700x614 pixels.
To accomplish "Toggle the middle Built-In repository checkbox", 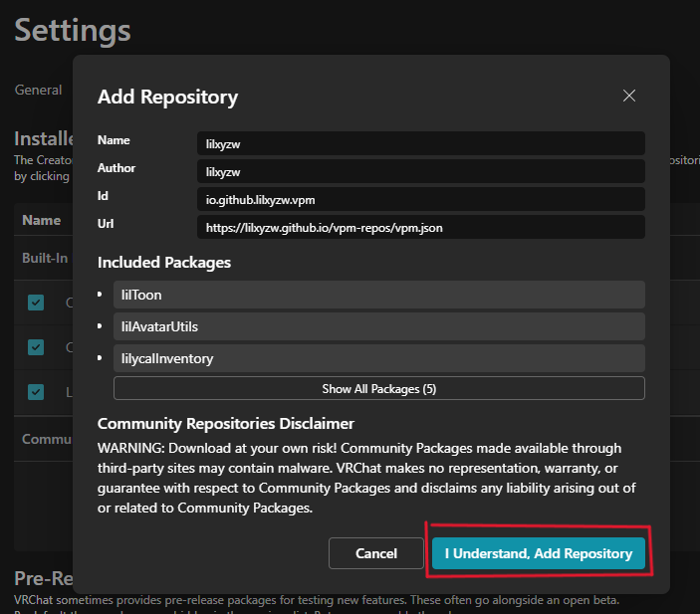I will (x=36, y=347).
